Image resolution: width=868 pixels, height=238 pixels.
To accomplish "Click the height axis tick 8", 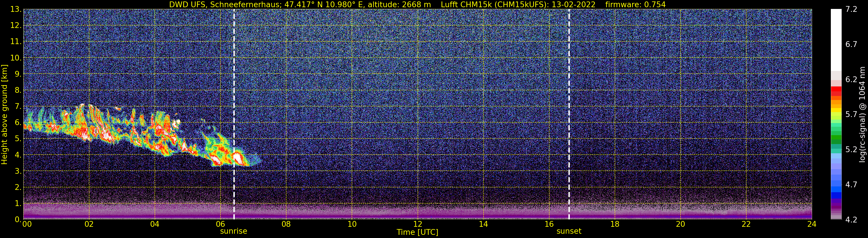I will tap(18, 90).
